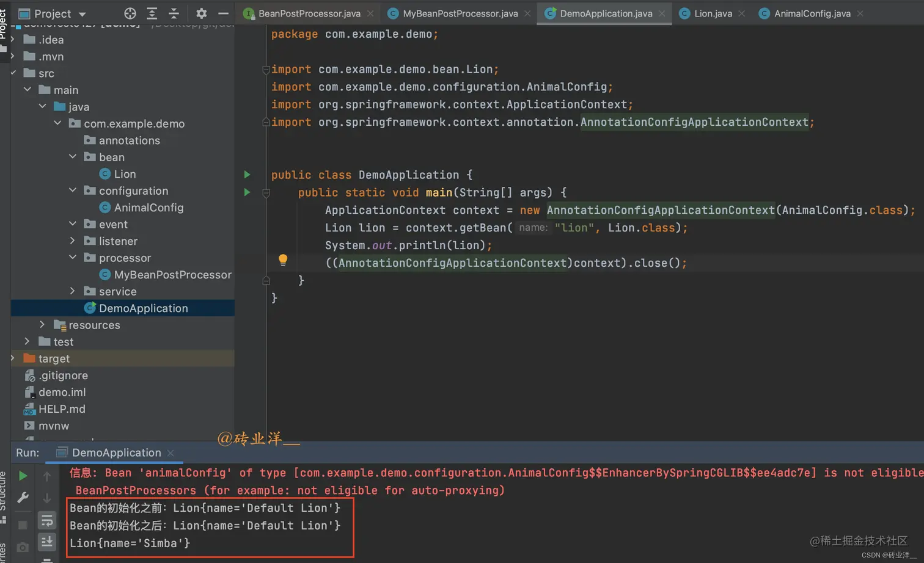The width and height of the screenshot is (924, 563).
Task: Collapse the configuration package
Action: [x=73, y=191]
